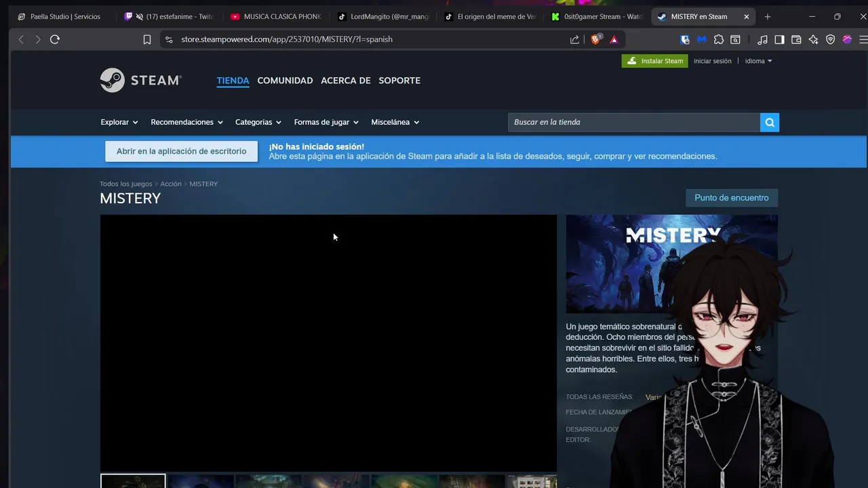The image size is (868, 488).
Task: Open the Punto de encuentro button
Action: [732, 198]
